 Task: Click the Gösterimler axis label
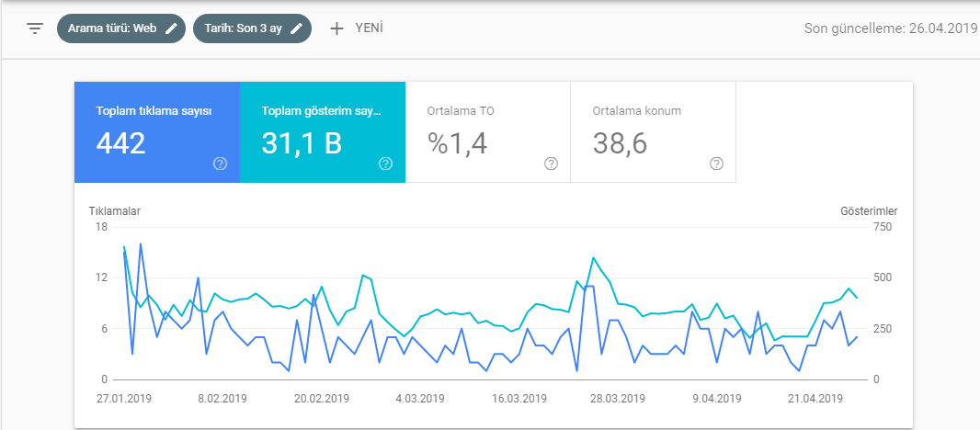(869, 211)
